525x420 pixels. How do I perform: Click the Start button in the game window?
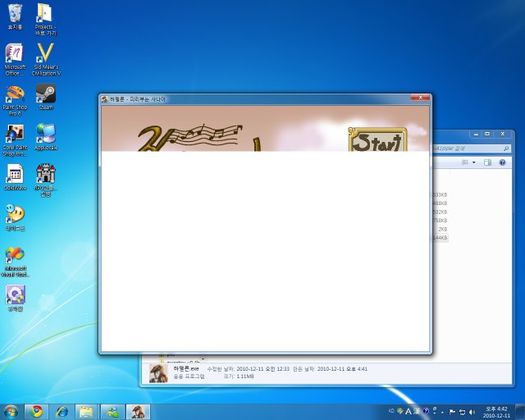(x=377, y=140)
